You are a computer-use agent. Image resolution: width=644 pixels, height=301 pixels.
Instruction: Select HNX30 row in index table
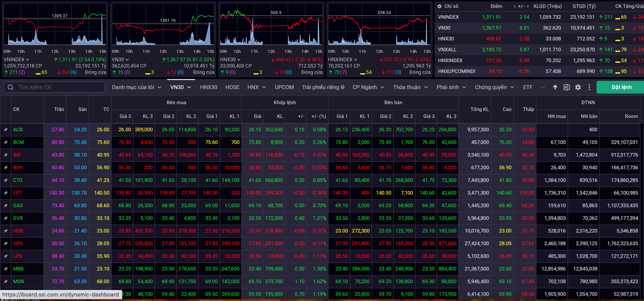(x=539, y=39)
